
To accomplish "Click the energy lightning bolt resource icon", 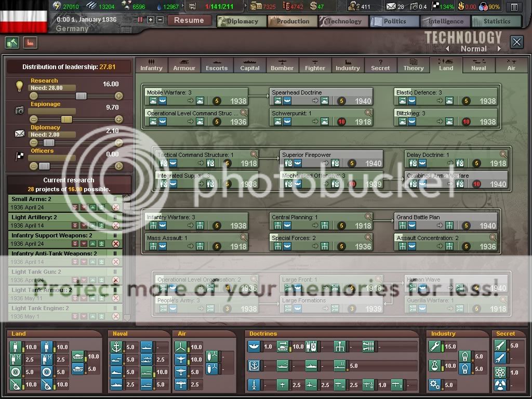I will click(57, 6).
